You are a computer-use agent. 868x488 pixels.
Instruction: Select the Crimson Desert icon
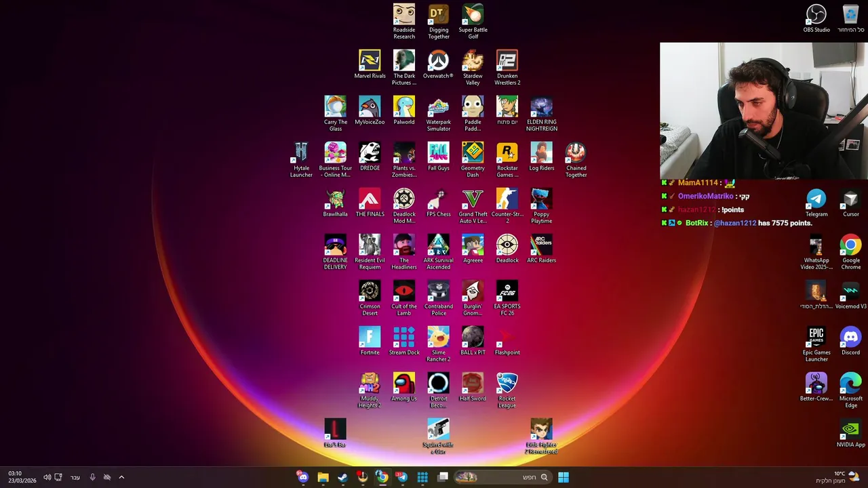pyautogui.click(x=370, y=298)
